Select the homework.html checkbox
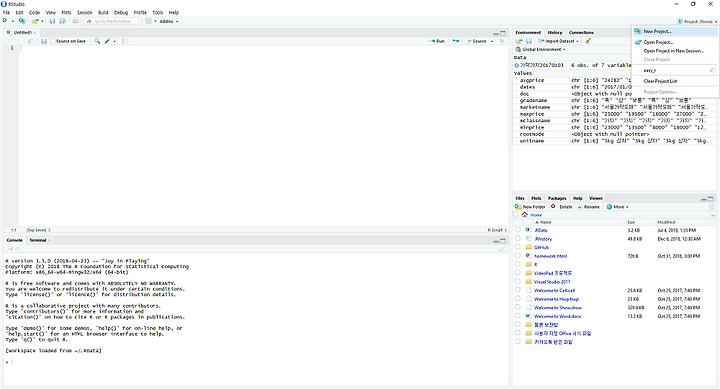This screenshot has height=389, width=720. pyautogui.click(x=518, y=256)
